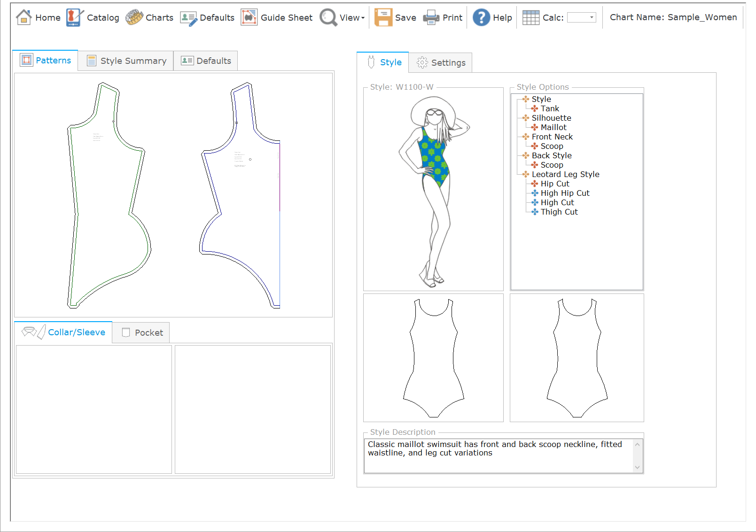Click the Save floppy disk icon

383,17
